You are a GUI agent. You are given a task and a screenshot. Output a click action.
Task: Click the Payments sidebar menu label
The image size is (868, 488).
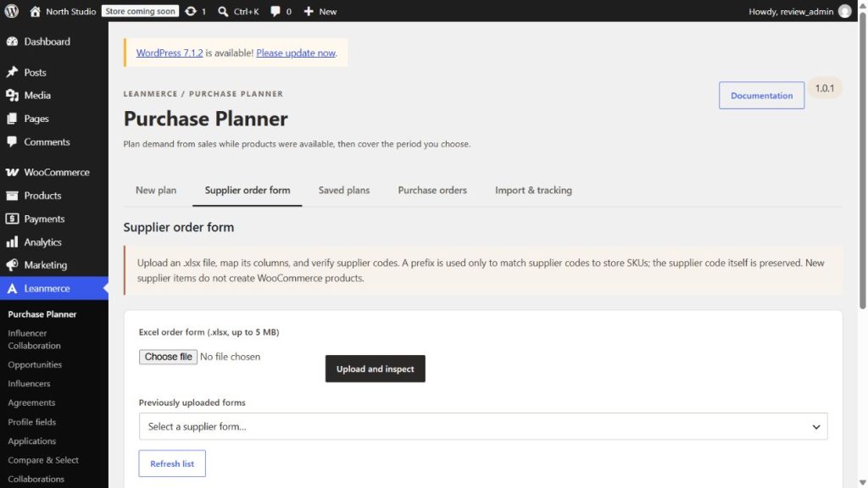(44, 219)
